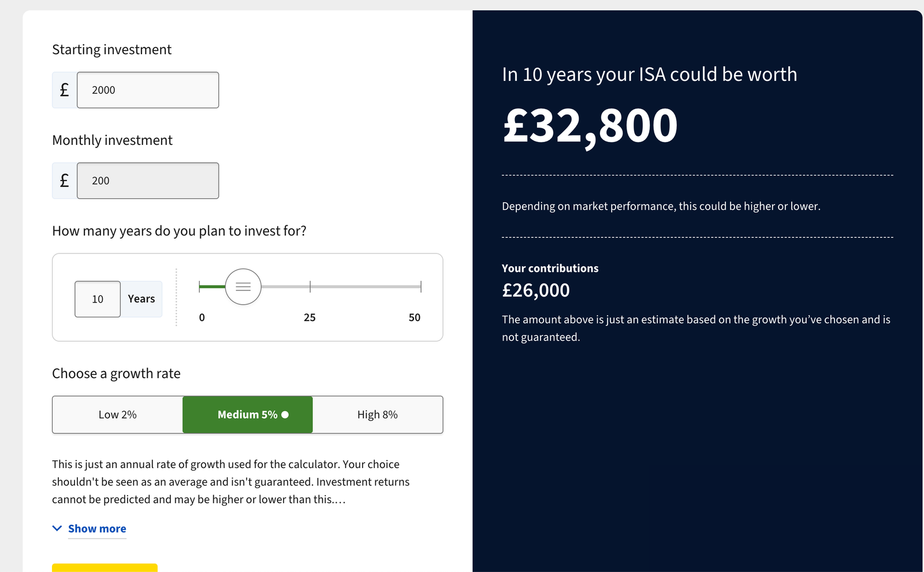Click the blue chevron beside Show more
Viewport: 924px width, 572px height.
57,528
